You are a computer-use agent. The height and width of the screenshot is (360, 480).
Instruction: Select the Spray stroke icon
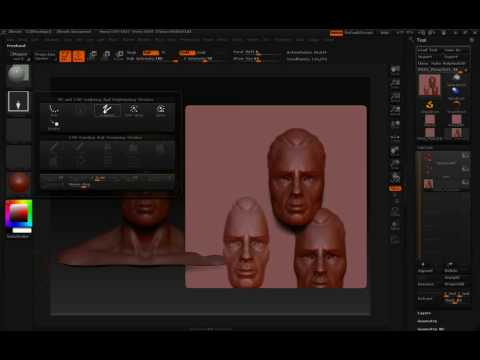point(161,110)
